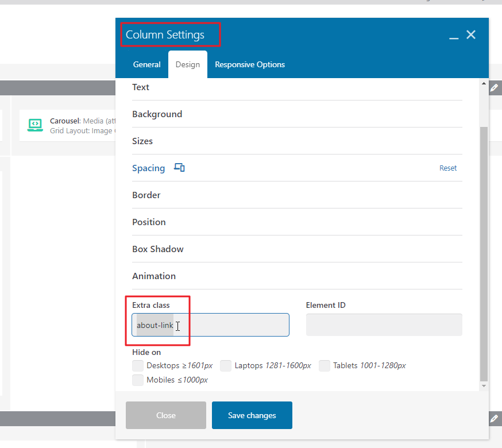Click the dialog scrollbar up arrow
The height and width of the screenshot is (448, 502).
484,83
